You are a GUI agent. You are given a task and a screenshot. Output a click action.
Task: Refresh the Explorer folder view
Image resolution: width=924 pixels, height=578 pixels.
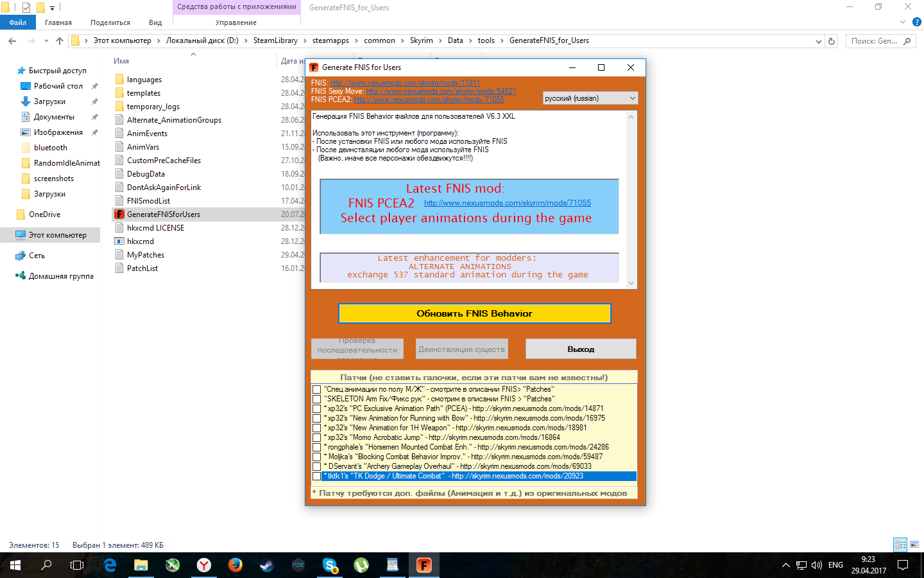tap(832, 40)
